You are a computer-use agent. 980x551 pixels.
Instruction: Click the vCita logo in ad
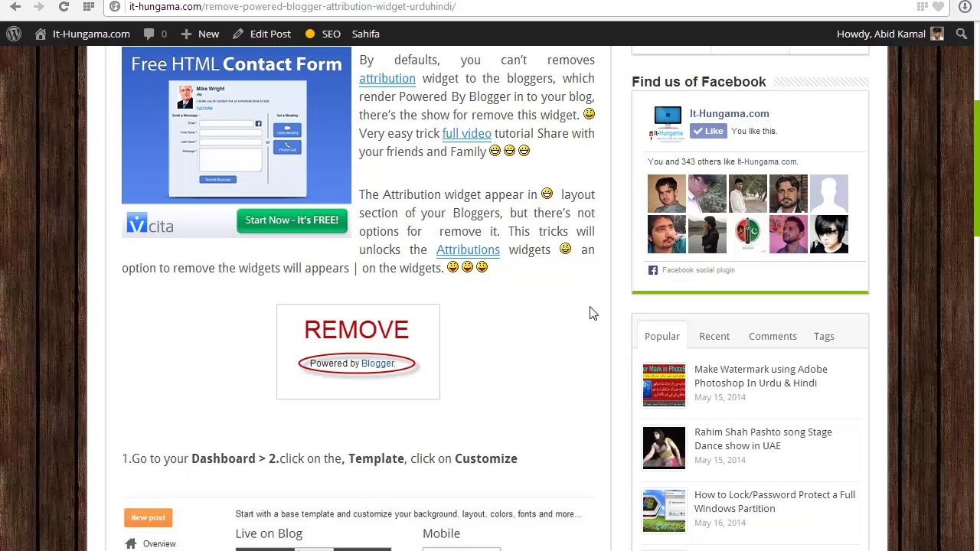tap(150, 223)
